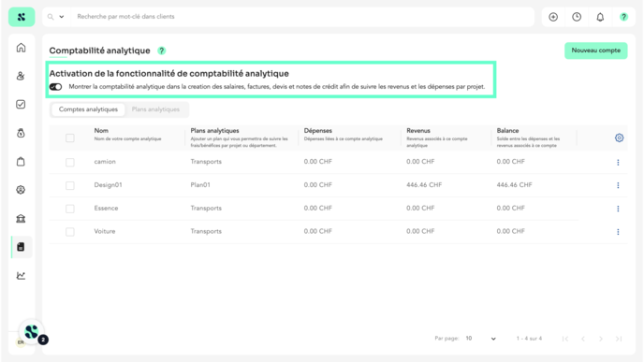644x362 pixels.
Task: Open the Home section in the sidebar
Action: pyautogui.click(x=21, y=48)
